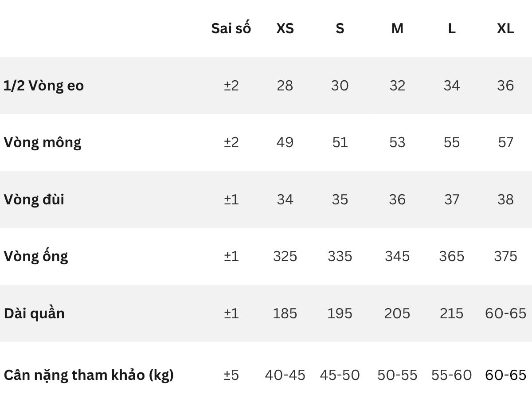Click the "Sai số" column header
Image resolution: width=532 pixels, height=399 pixels.
click(231, 28)
